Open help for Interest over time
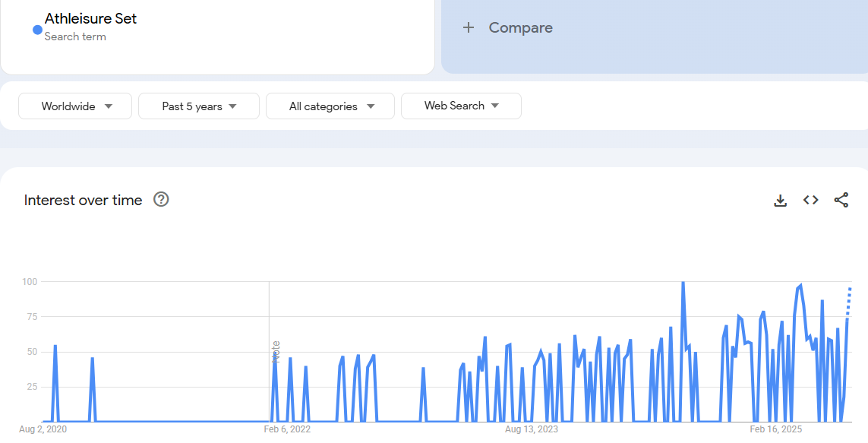868x443 pixels. pyautogui.click(x=161, y=200)
